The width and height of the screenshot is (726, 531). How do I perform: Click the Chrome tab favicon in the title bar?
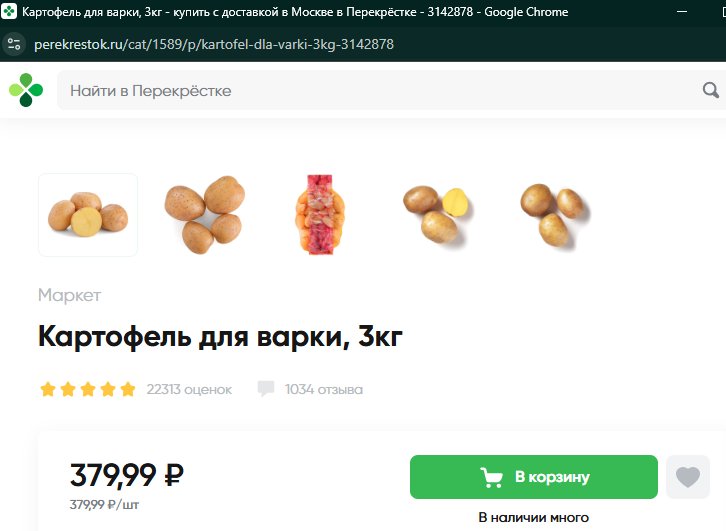point(9,12)
